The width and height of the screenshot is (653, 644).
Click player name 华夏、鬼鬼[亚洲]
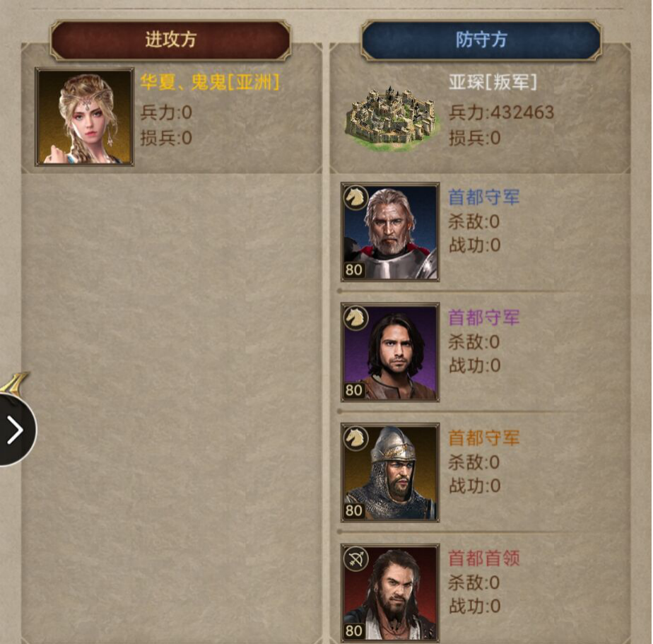pos(209,82)
